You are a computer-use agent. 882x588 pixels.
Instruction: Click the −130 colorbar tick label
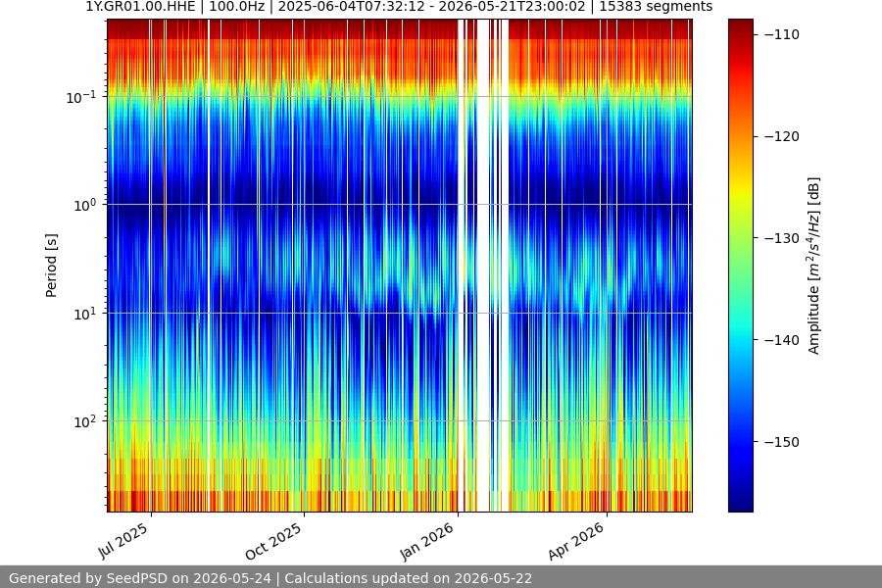coord(781,238)
